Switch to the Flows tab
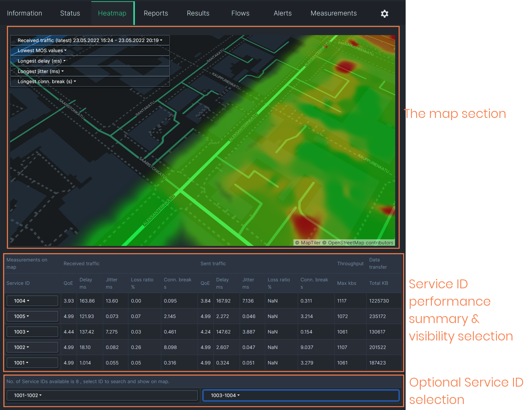The height and width of the screenshot is (410, 532). [x=240, y=13]
